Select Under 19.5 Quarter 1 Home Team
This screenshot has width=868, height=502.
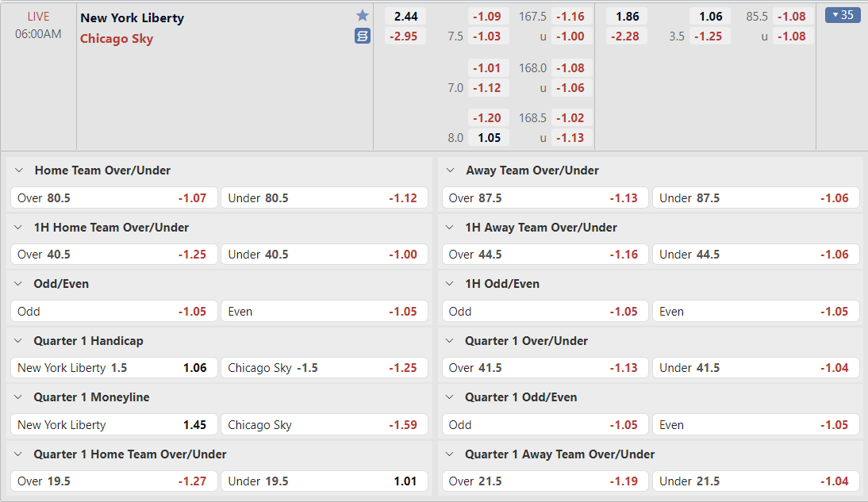coord(324,481)
